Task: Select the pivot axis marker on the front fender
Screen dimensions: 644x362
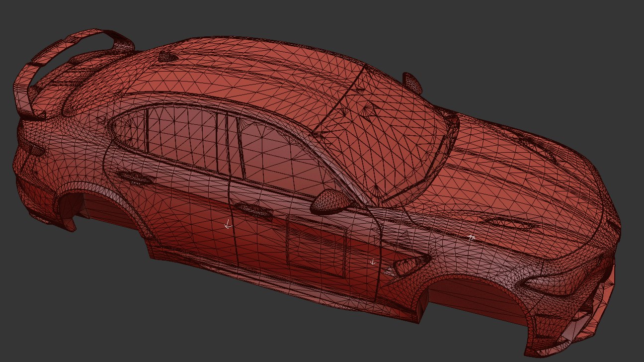Action: (x=471, y=238)
